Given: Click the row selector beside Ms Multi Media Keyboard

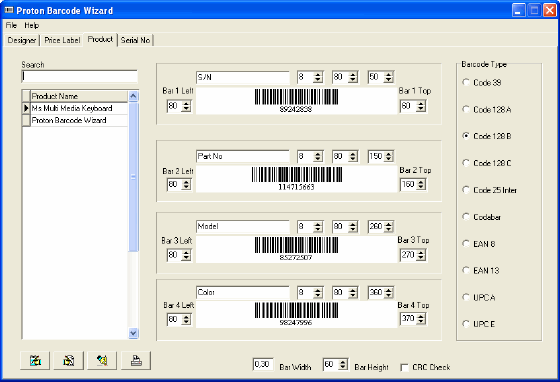Looking at the screenshot, I should [x=26, y=108].
